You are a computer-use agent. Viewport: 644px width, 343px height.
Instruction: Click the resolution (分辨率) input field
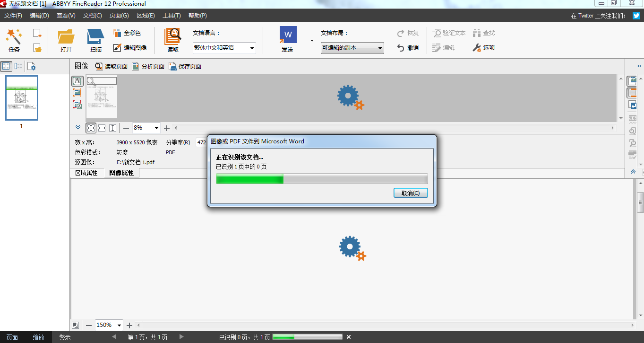201,142
